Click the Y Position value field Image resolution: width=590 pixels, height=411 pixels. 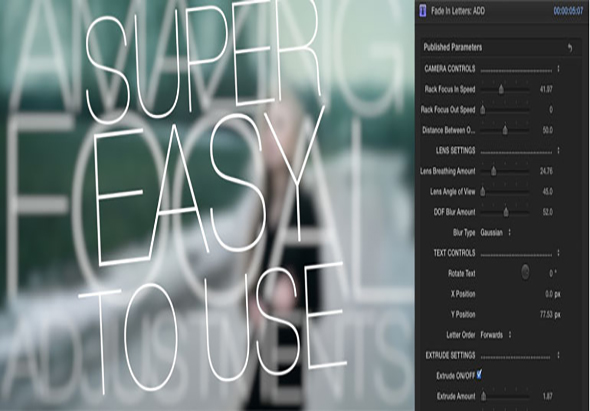pyautogui.click(x=550, y=314)
